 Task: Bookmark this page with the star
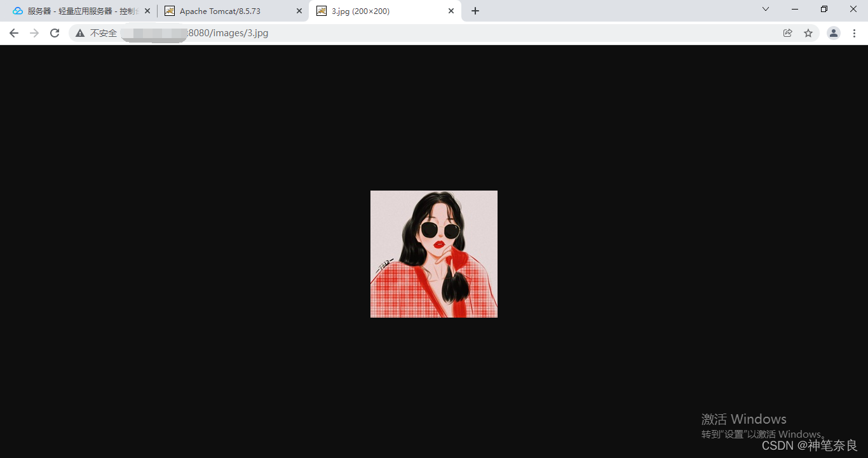click(808, 33)
